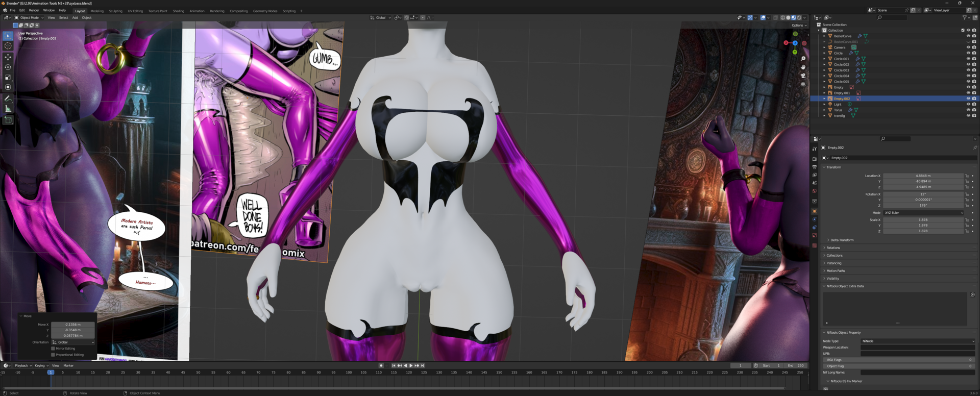This screenshot has height=396, width=980.
Task: Open the Object Constraints properties tab
Action: pyautogui.click(x=814, y=228)
